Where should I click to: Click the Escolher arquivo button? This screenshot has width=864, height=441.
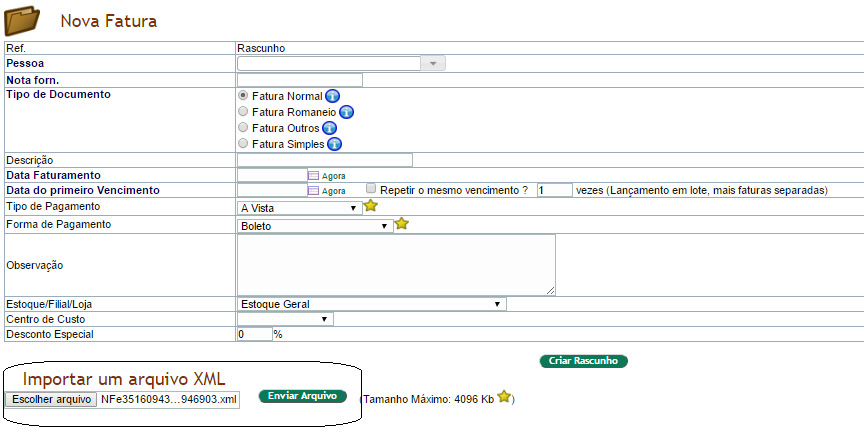point(51,400)
